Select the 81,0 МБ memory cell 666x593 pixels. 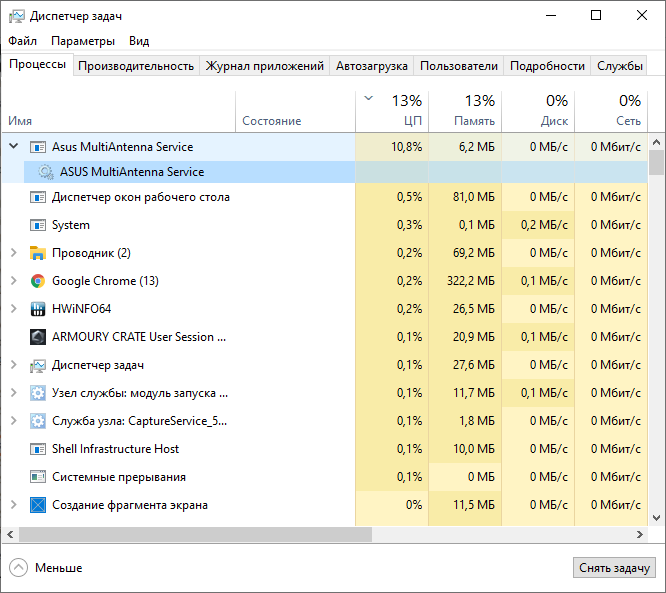coord(465,197)
